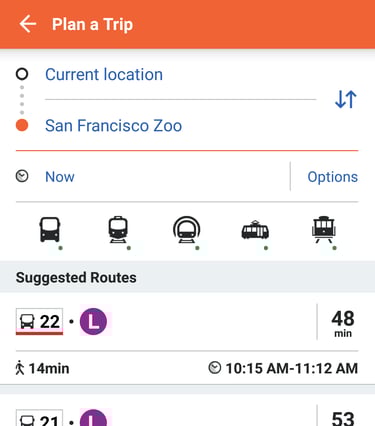Select the bus 21 route badge
Viewport: 375px width, 426px height.
pos(39,418)
